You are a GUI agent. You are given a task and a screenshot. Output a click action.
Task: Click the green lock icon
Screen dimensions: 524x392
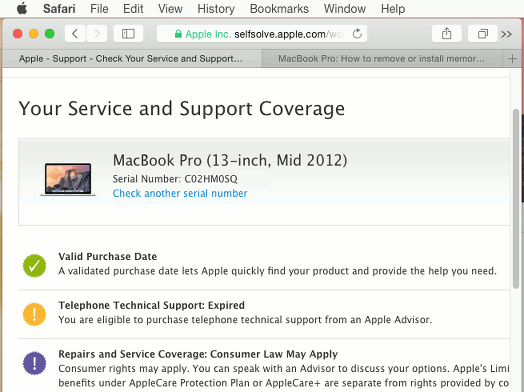(x=178, y=34)
